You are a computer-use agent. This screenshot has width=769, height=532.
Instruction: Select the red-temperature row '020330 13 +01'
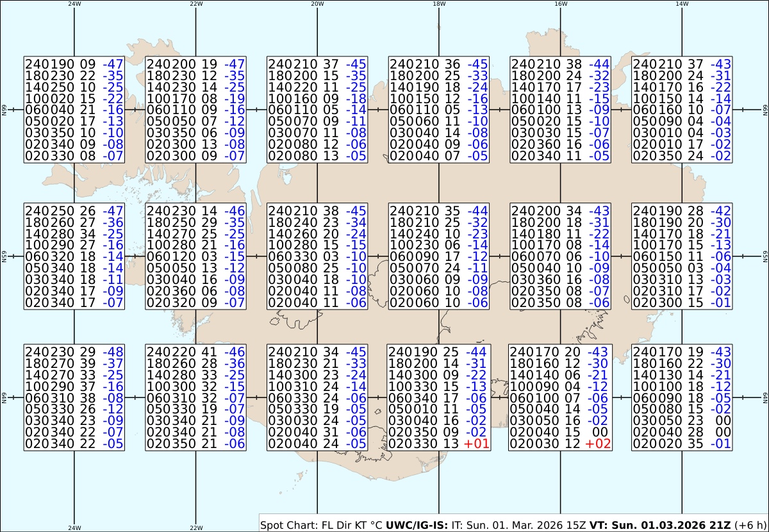pyautogui.click(x=439, y=444)
